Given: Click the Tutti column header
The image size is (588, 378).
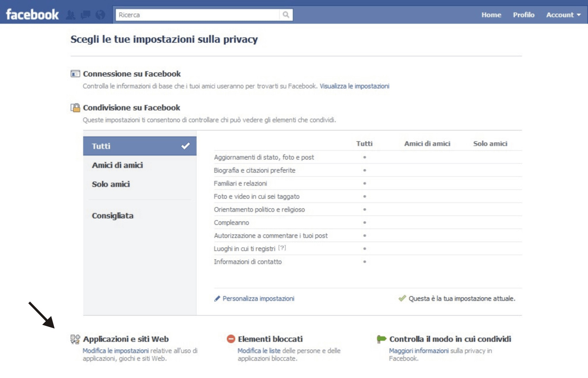Looking at the screenshot, I should point(364,143).
